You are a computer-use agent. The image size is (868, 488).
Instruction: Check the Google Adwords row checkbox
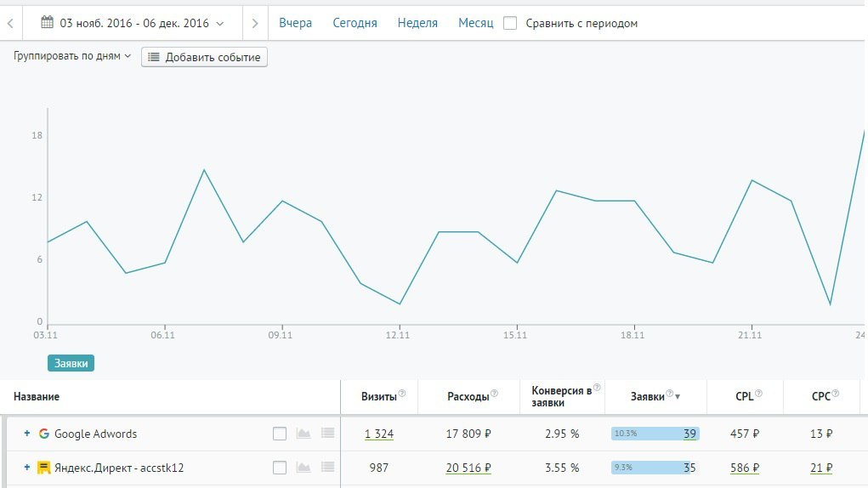[x=280, y=434]
